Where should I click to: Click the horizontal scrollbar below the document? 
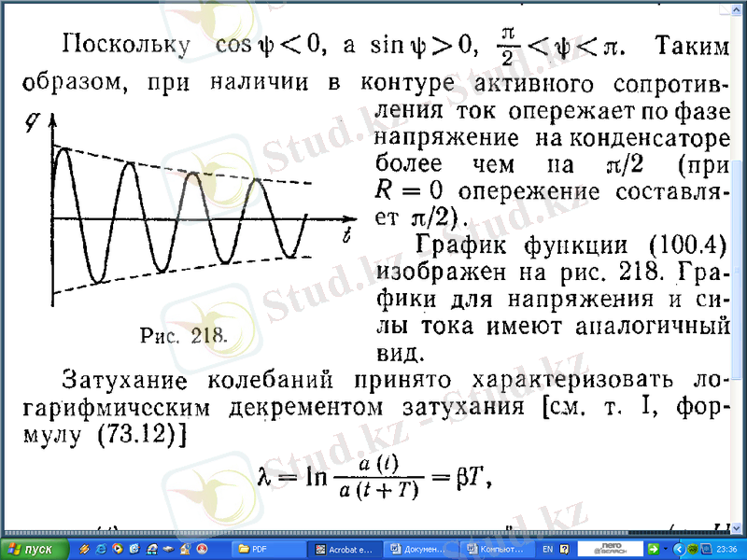click(x=367, y=533)
